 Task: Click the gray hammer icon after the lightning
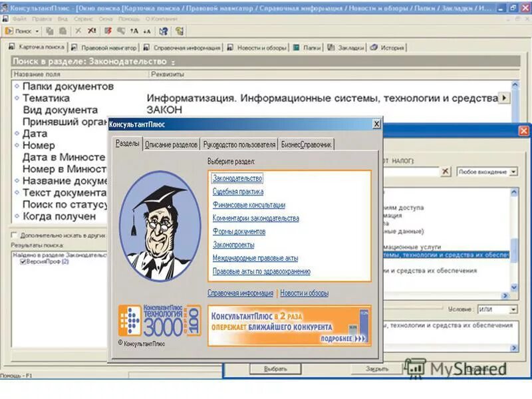coord(121,31)
